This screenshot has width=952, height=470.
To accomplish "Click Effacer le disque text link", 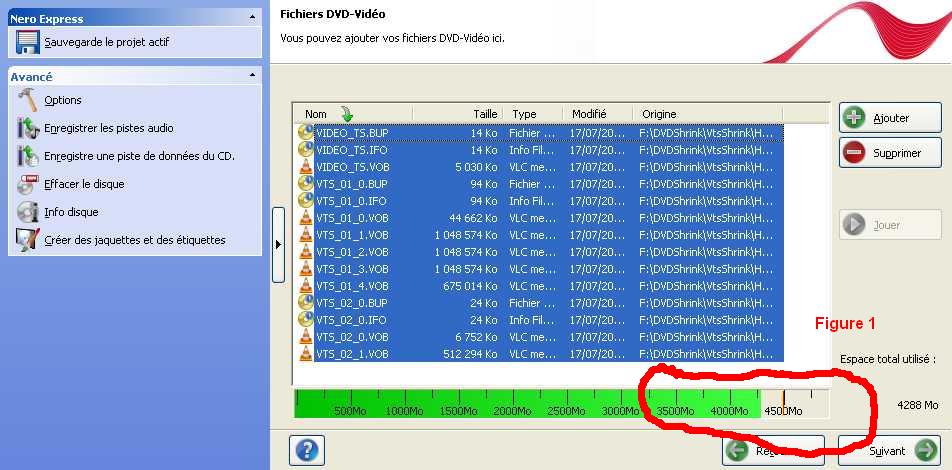I will pyautogui.click(x=84, y=184).
